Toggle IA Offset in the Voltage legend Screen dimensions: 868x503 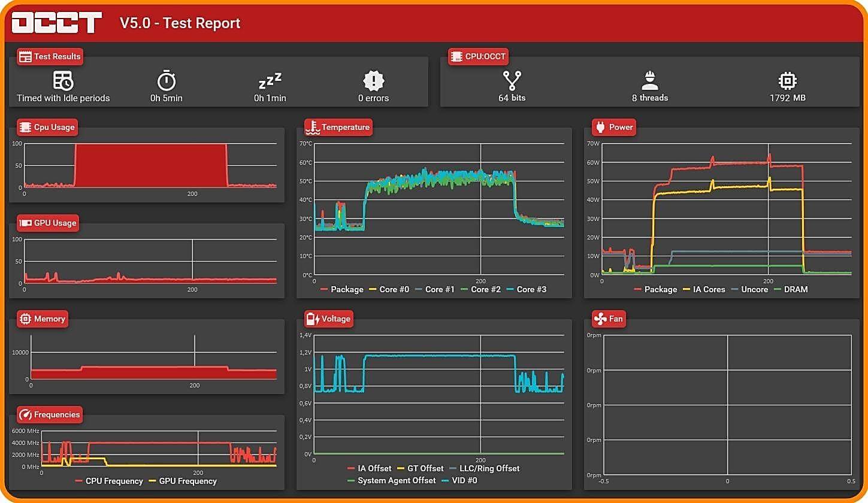coord(370,468)
